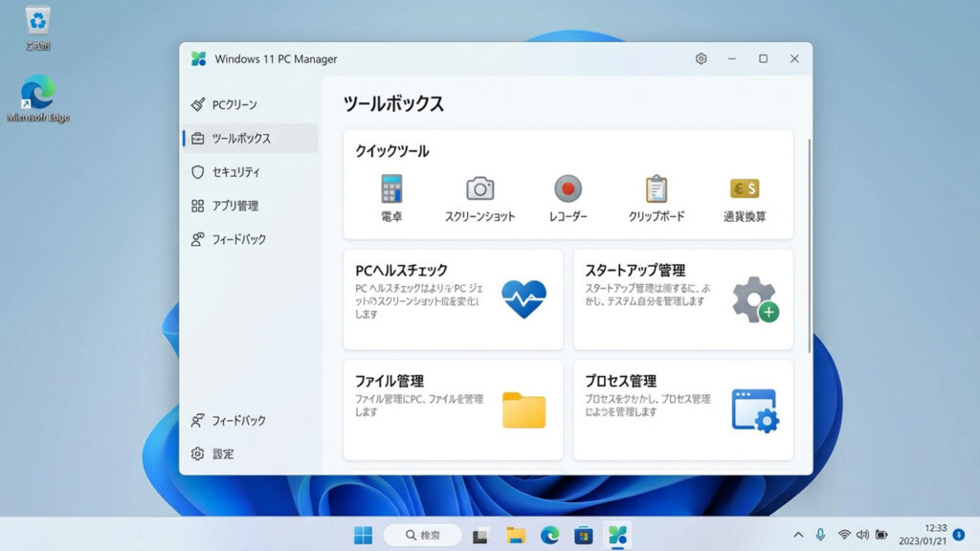Screen dimensions: 980x551
Task: Expand the system tray hidden icons chevron
Action: [798, 535]
